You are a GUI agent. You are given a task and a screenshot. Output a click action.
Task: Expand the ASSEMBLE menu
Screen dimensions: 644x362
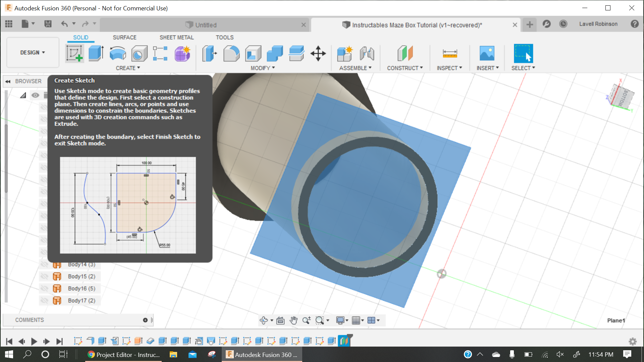point(355,68)
